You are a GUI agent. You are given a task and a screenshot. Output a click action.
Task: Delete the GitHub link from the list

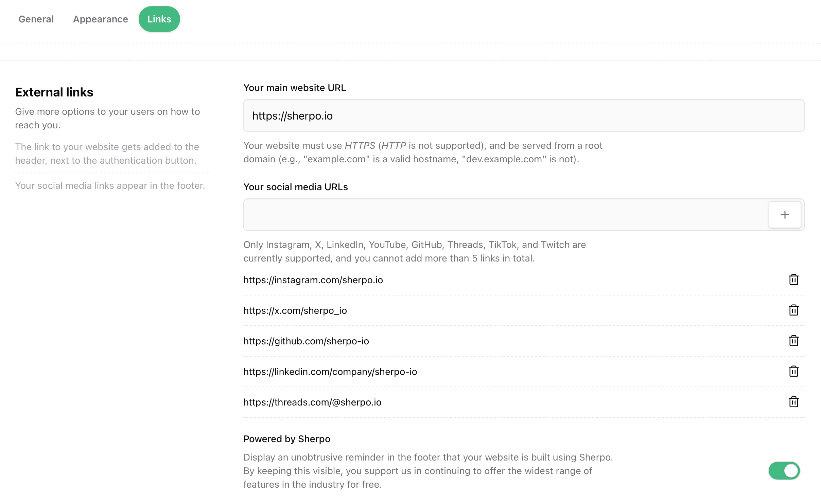[x=793, y=341]
